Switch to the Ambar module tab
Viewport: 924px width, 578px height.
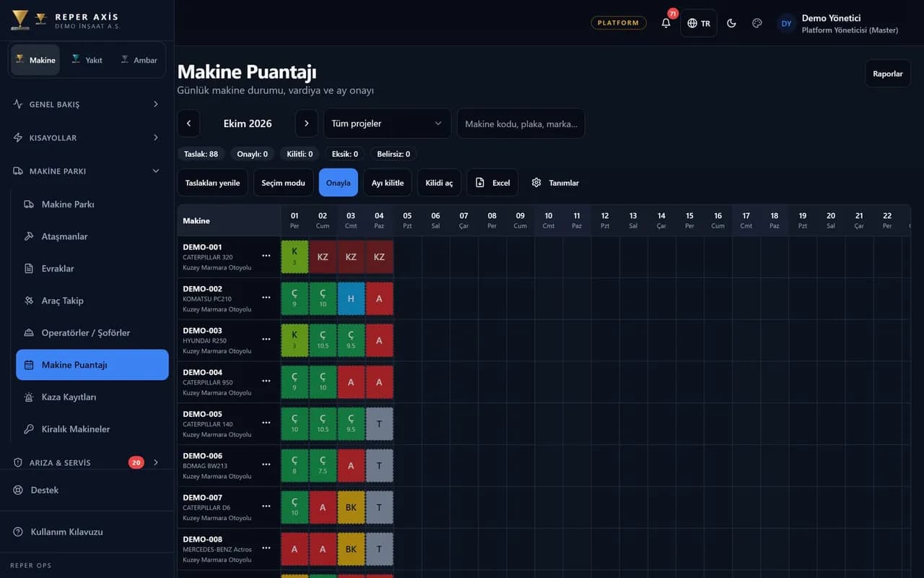[139, 60]
